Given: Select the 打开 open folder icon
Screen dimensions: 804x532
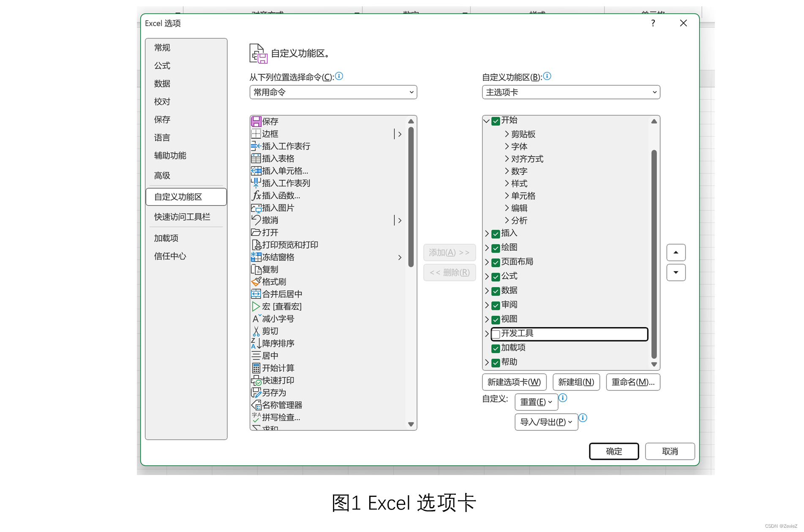Looking at the screenshot, I should click(256, 232).
